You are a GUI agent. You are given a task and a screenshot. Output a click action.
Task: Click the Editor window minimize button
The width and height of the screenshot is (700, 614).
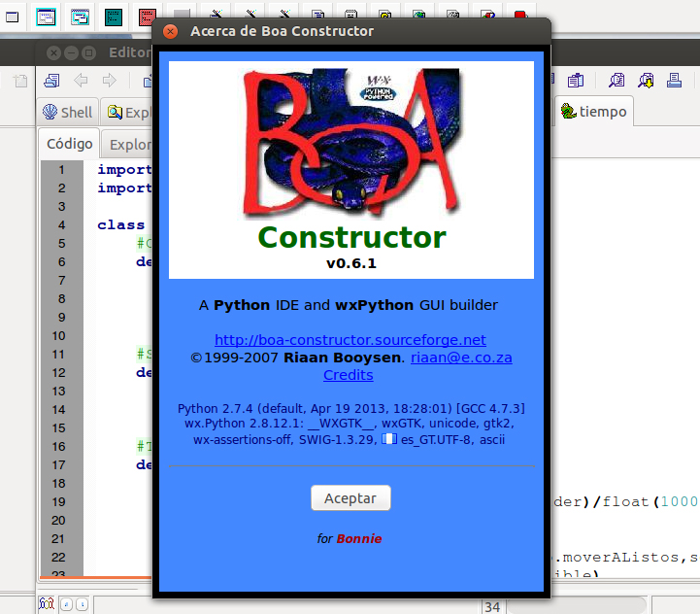71,53
